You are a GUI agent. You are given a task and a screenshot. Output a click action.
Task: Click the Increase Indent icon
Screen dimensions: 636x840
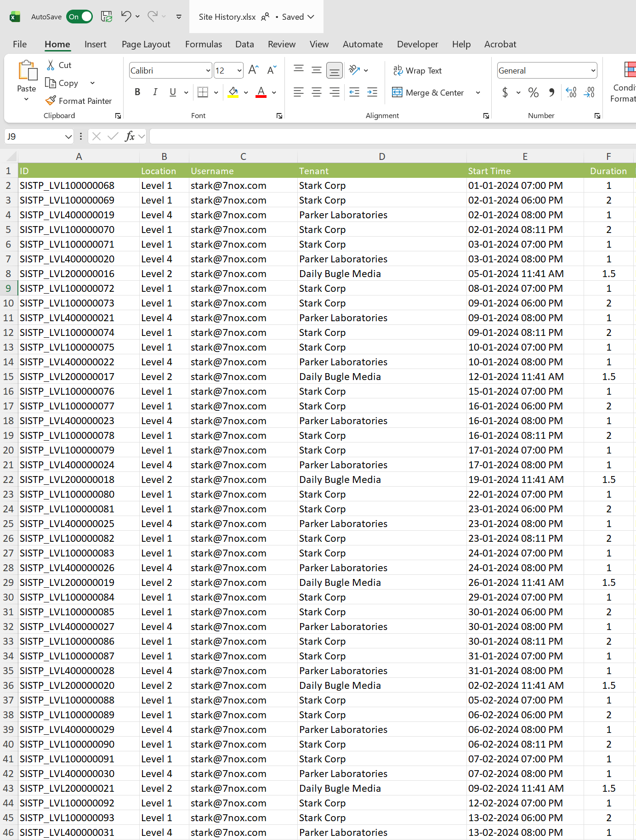372,92
